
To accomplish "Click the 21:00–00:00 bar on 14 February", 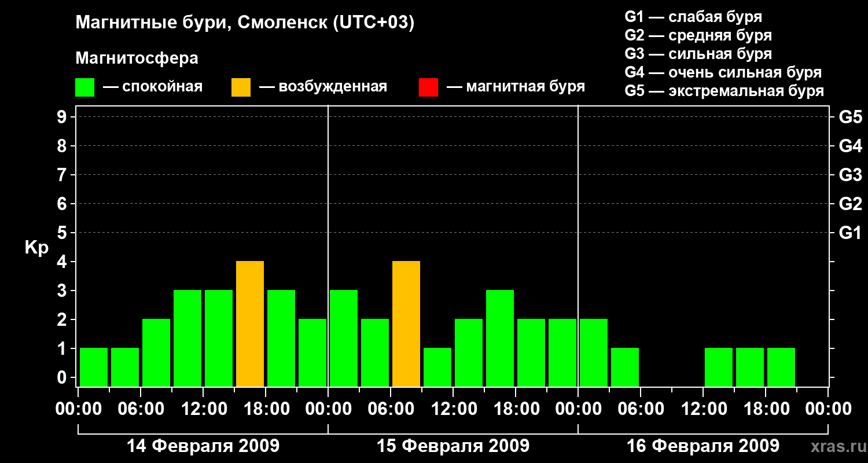I will (x=312, y=352).
